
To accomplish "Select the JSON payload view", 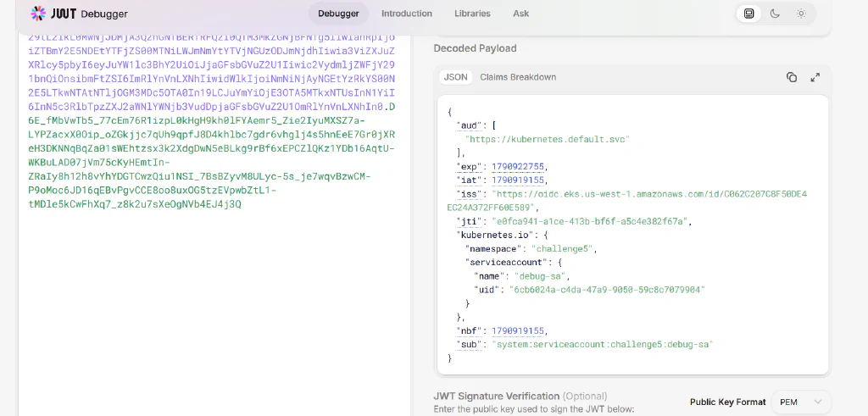I will [x=455, y=77].
